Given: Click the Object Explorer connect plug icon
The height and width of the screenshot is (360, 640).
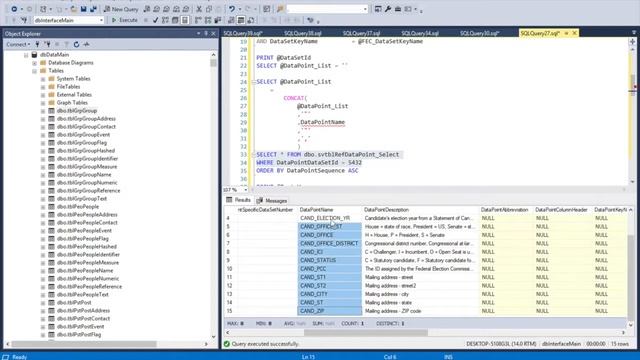Looking at the screenshot, I should tap(37, 44).
